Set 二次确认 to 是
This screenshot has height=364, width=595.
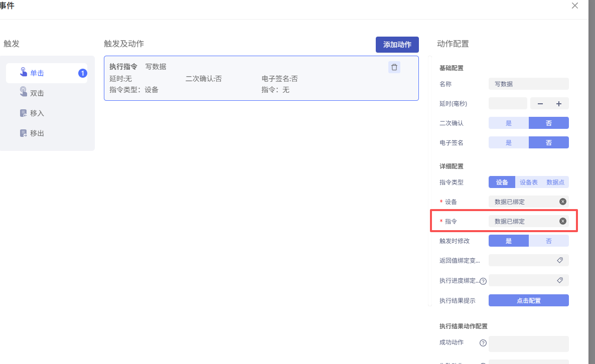(x=508, y=123)
